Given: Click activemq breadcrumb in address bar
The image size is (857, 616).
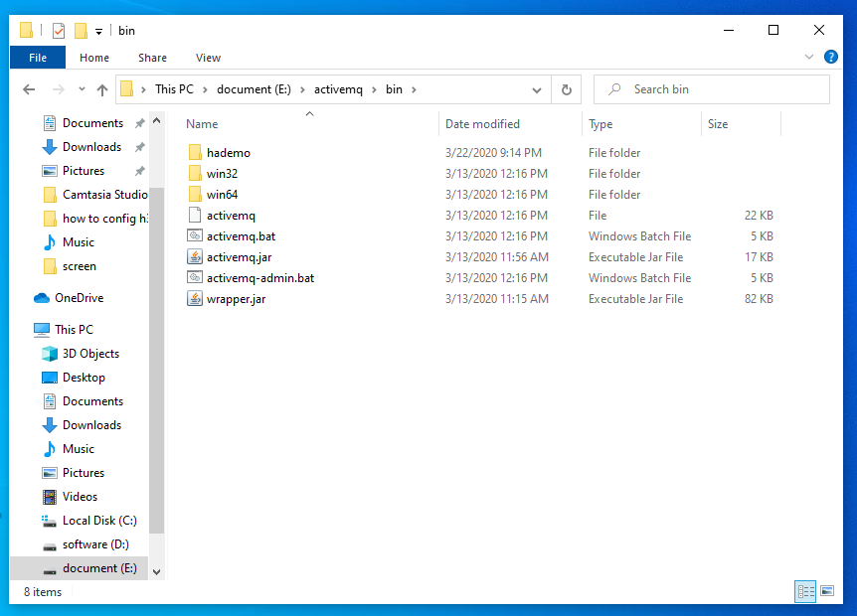Looking at the screenshot, I should (x=340, y=89).
